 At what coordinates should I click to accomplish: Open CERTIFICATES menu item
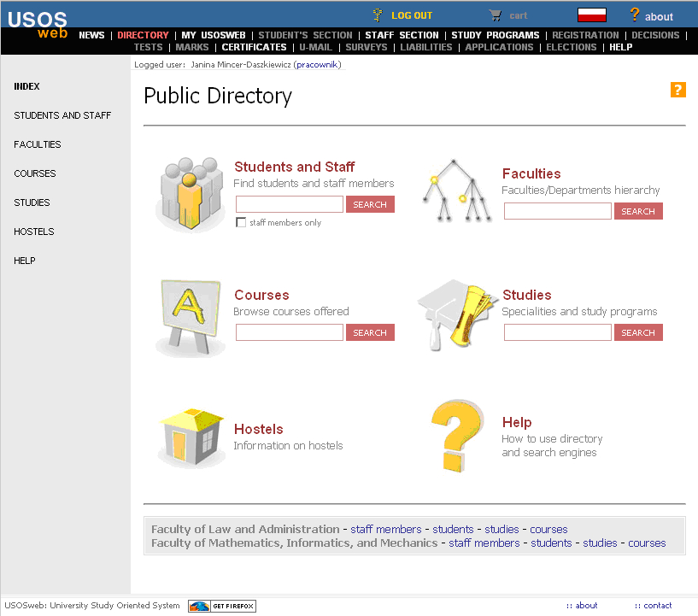(255, 47)
